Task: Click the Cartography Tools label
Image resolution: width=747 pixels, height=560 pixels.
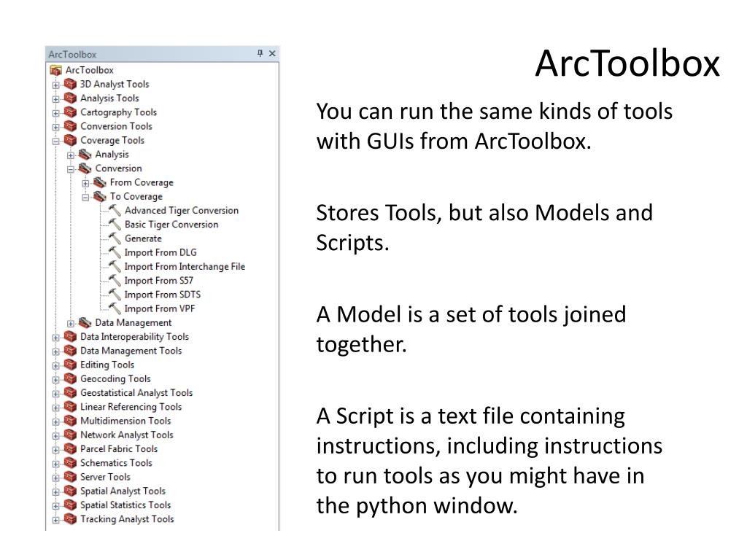Action: [x=119, y=112]
